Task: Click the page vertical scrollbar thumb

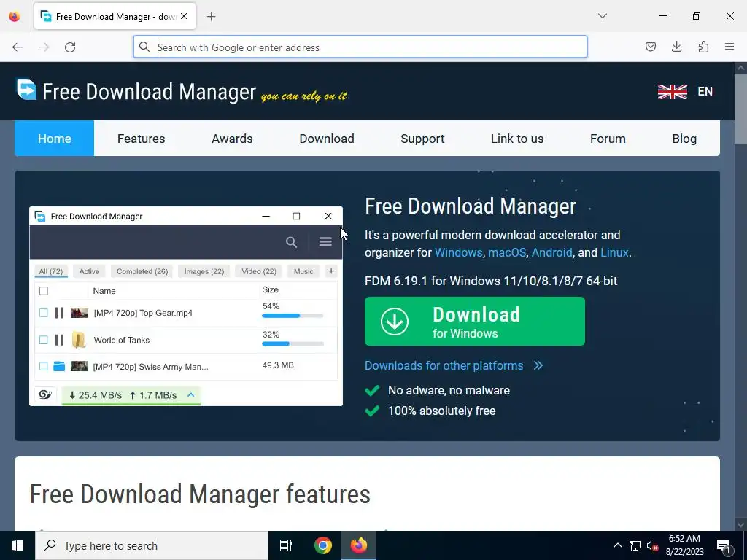Action: pos(741,108)
